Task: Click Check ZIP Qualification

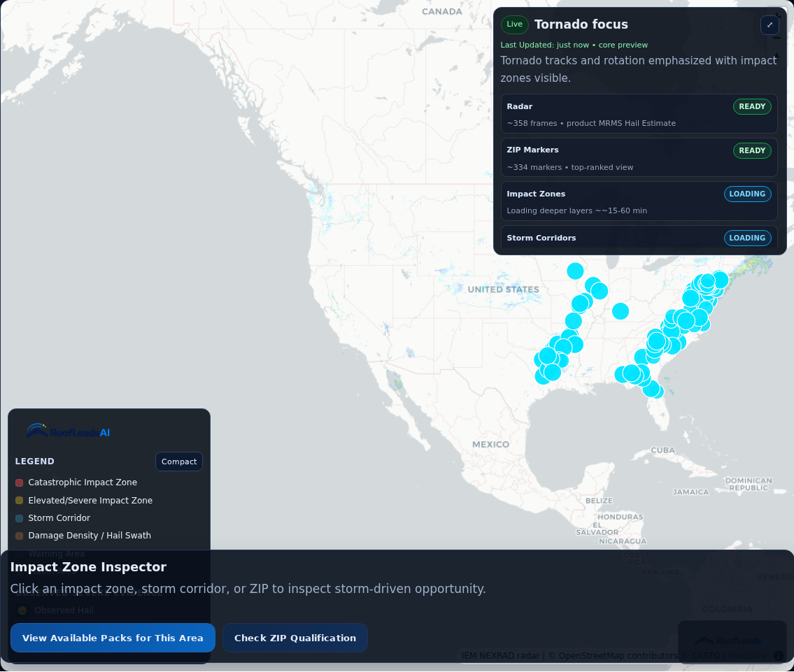Action: (x=295, y=638)
